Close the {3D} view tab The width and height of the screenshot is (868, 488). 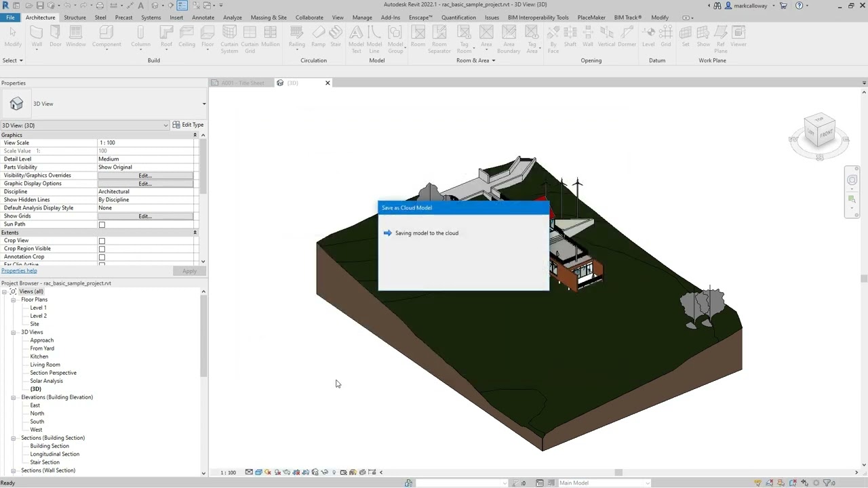pos(328,83)
